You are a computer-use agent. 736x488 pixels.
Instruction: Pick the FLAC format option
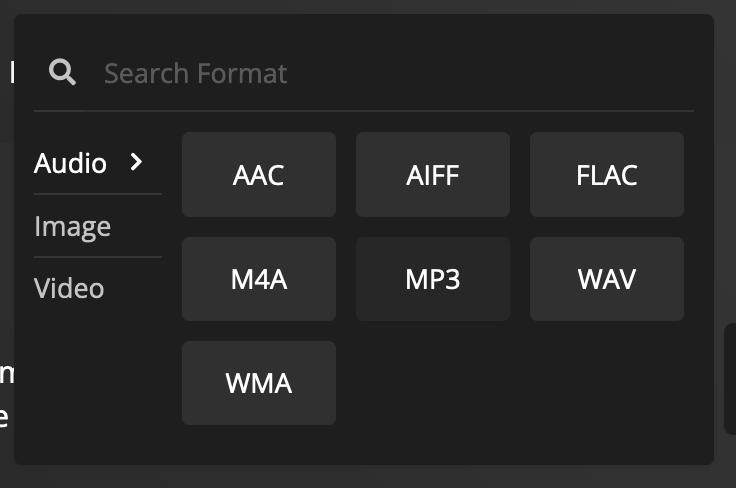606,175
